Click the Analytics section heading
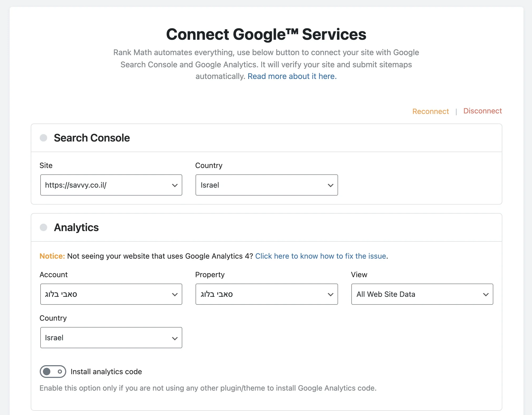532x415 pixels. tap(76, 227)
